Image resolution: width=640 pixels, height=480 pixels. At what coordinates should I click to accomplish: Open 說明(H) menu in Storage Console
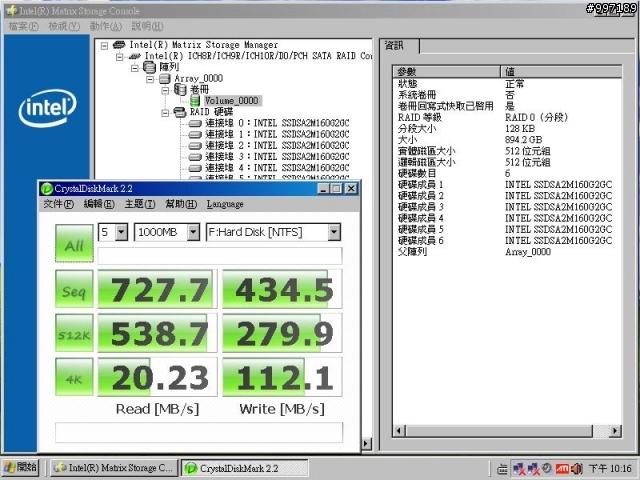147,27
